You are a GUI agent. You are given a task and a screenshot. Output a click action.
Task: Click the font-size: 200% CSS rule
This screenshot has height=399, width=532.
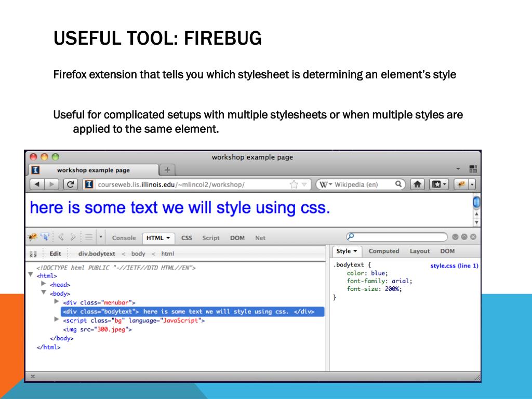[374, 289]
